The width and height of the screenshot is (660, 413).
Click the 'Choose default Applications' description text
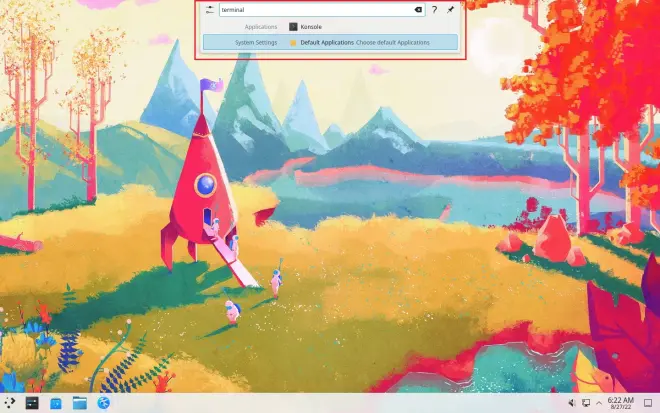pyautogui.click(x=393, y=43)
